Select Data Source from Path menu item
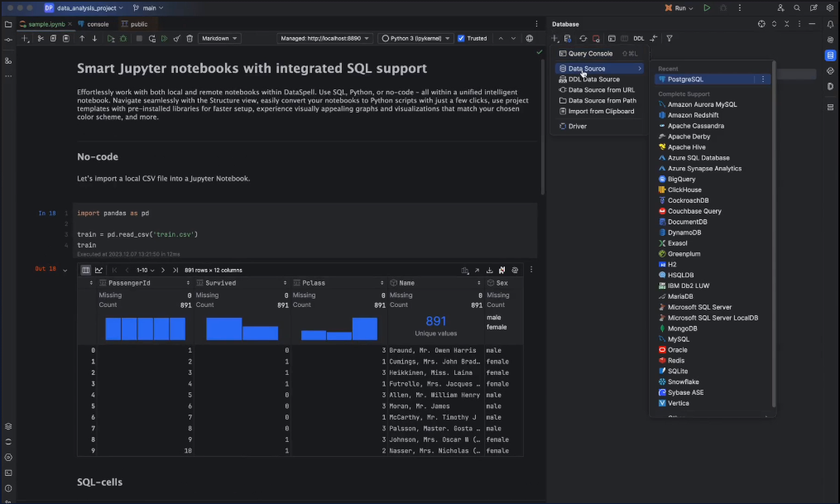Screen dimensions: 840x504 coord(599,101)
